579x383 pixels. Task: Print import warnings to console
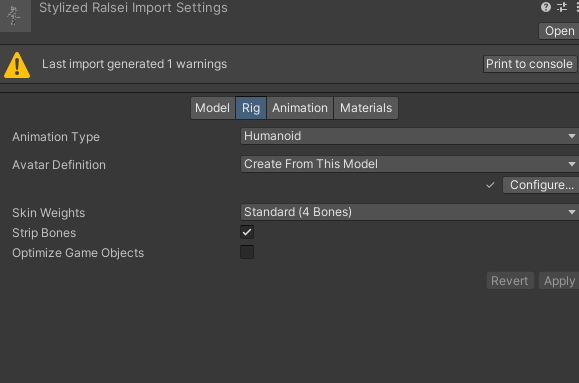(530, 64)
